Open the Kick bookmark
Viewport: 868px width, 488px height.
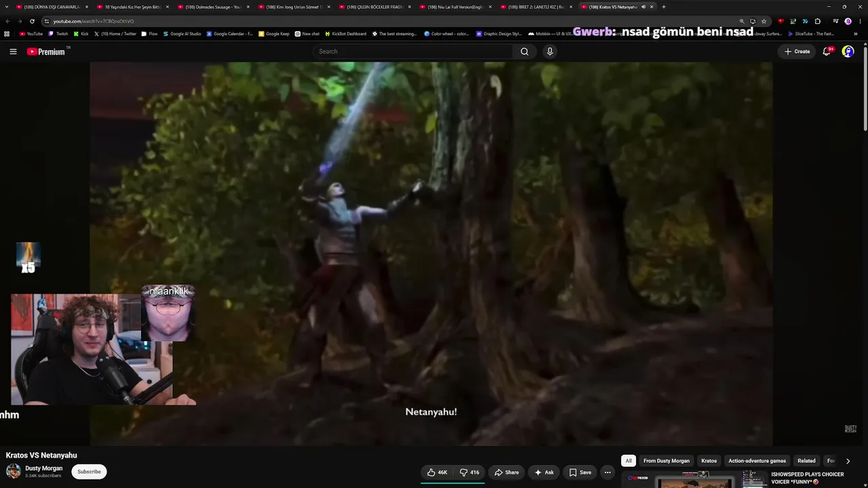pyautogui.click(x=81, y=33)
